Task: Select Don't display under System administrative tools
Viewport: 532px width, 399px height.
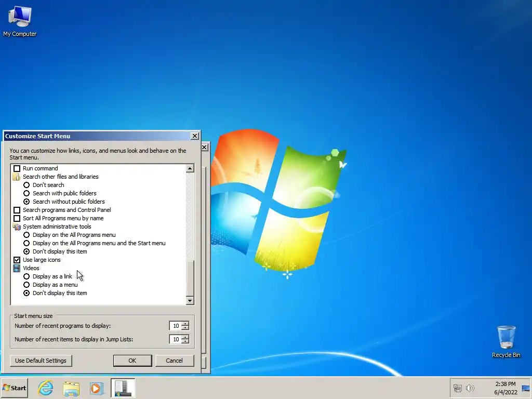Action: pyautogui.click(x=26, y=251)
